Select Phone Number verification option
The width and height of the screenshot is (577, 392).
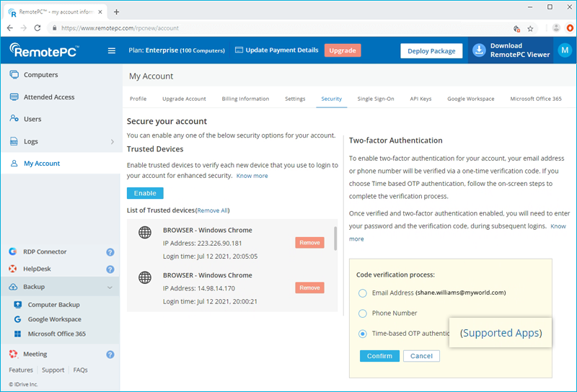pos(362,313)
